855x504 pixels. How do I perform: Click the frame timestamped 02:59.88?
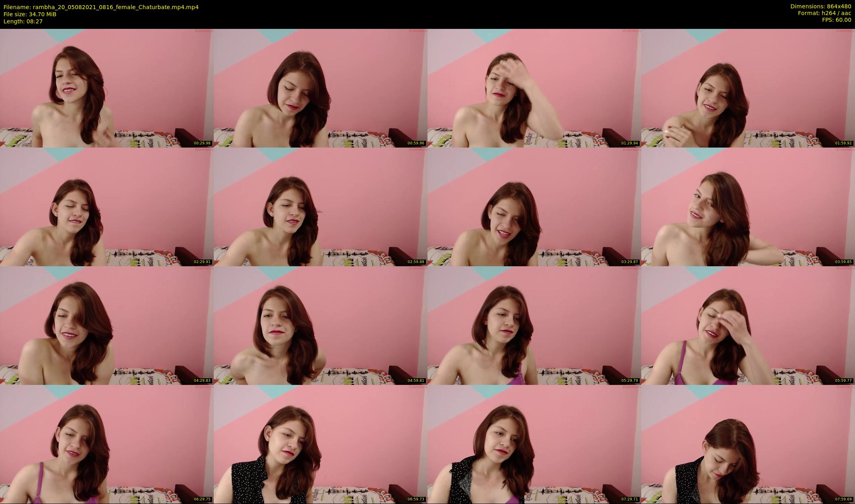coord(321,207)
